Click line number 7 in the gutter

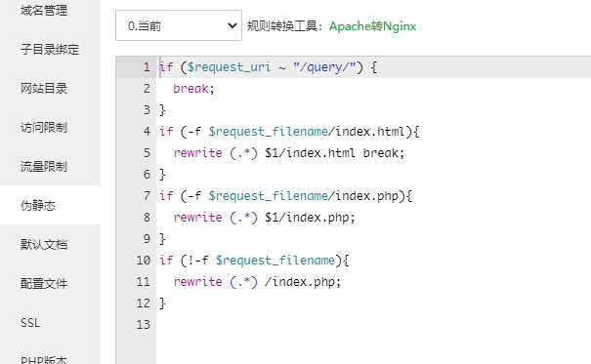147,196
